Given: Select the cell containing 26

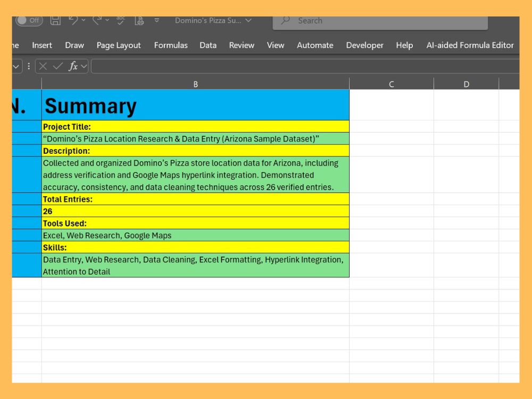Looking at the screenshot, I should click(x=195, y=211).
